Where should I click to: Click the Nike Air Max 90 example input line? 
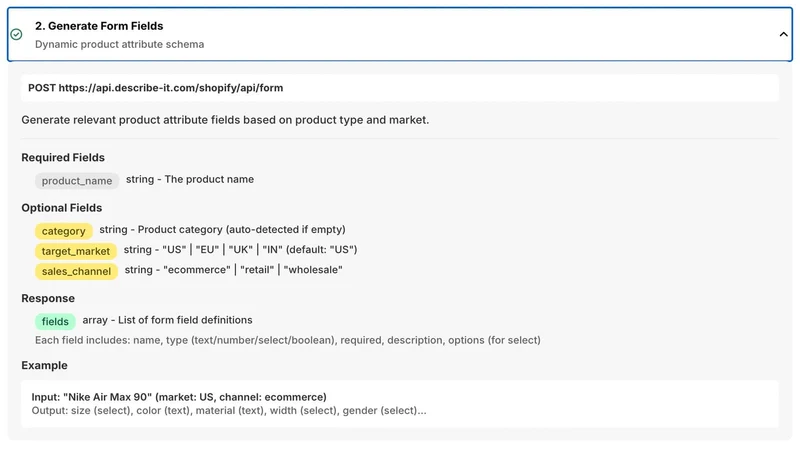click(x=179, y=397)
